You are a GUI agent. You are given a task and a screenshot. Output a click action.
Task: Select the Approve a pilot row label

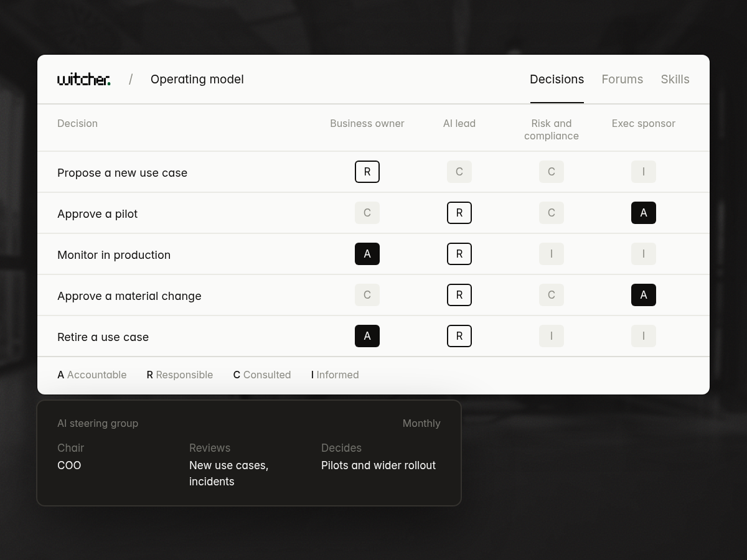coord(97,213)
